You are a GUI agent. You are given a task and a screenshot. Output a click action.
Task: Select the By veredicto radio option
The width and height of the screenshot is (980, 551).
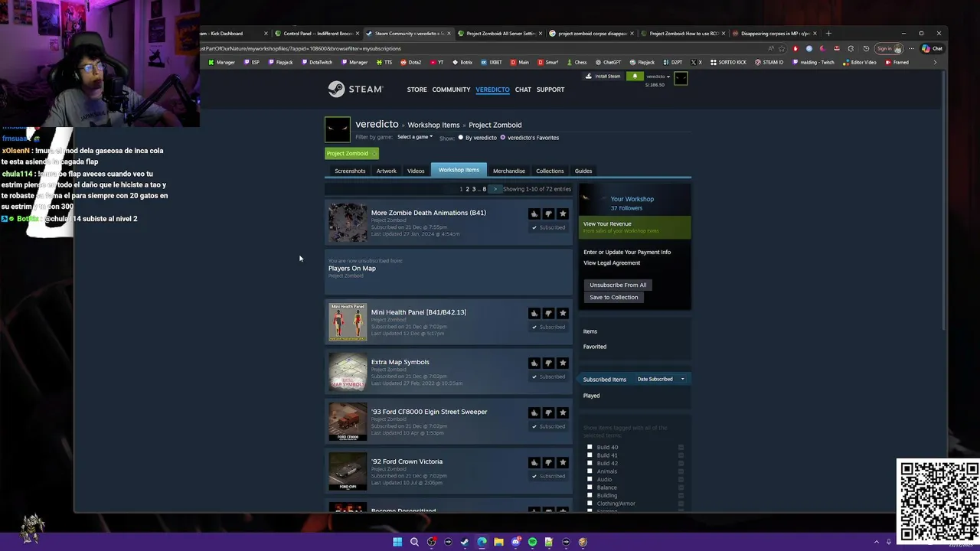click(461, 138)
